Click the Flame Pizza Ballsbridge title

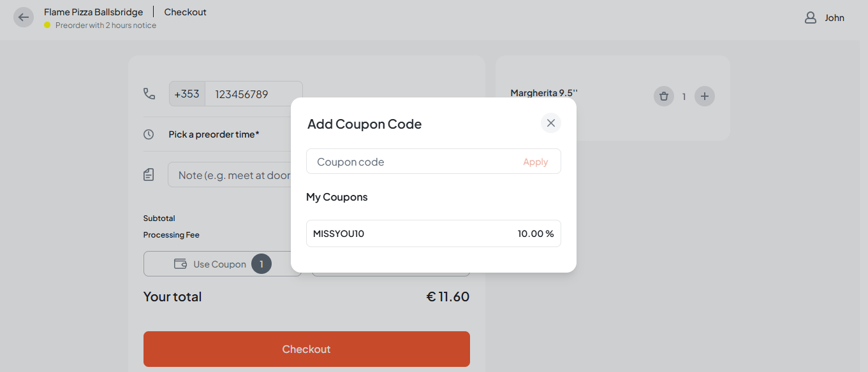(x=94, y=12)
